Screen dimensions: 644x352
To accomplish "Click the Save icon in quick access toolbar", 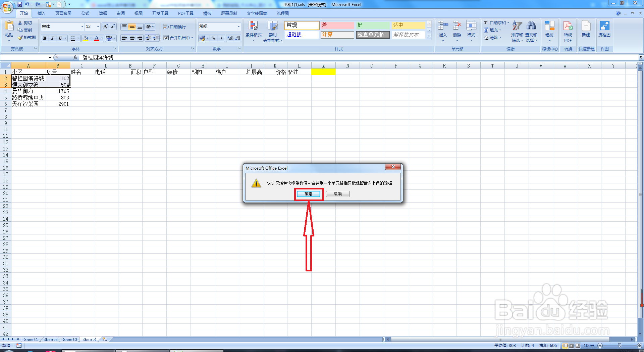I will tap(20, 4).
